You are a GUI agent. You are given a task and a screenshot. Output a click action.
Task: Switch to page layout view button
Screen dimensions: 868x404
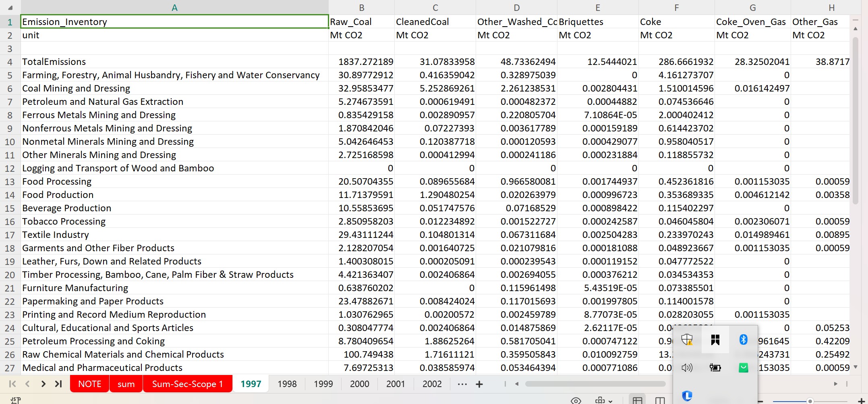click(x=660, y=400)
